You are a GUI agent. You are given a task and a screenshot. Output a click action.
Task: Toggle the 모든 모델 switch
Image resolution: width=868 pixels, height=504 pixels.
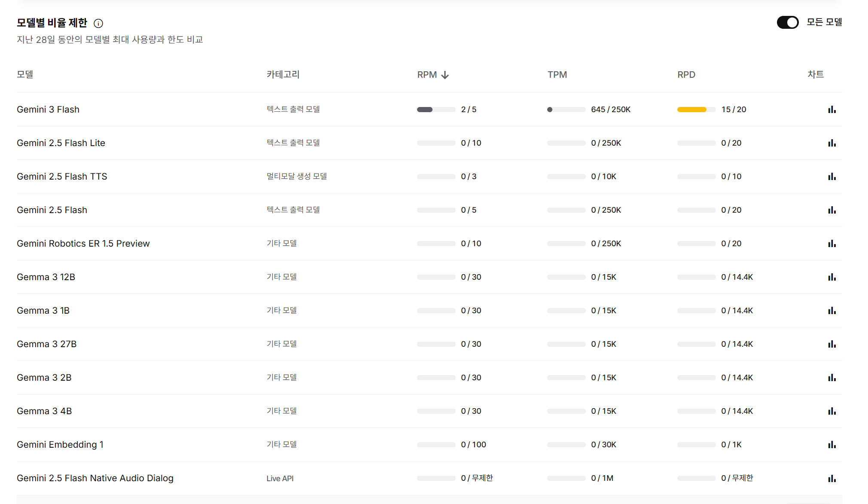click(x=787, y=22)
